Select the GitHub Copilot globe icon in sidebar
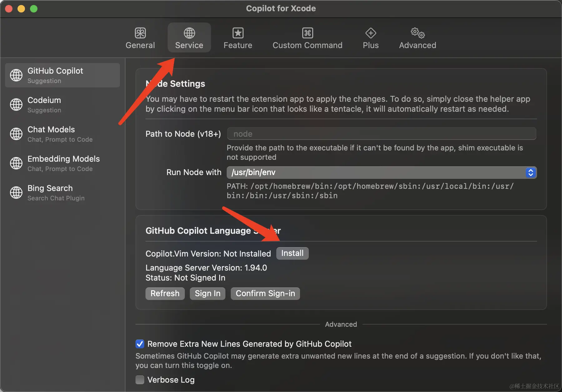The image size is (562, 392). [16, 75]
